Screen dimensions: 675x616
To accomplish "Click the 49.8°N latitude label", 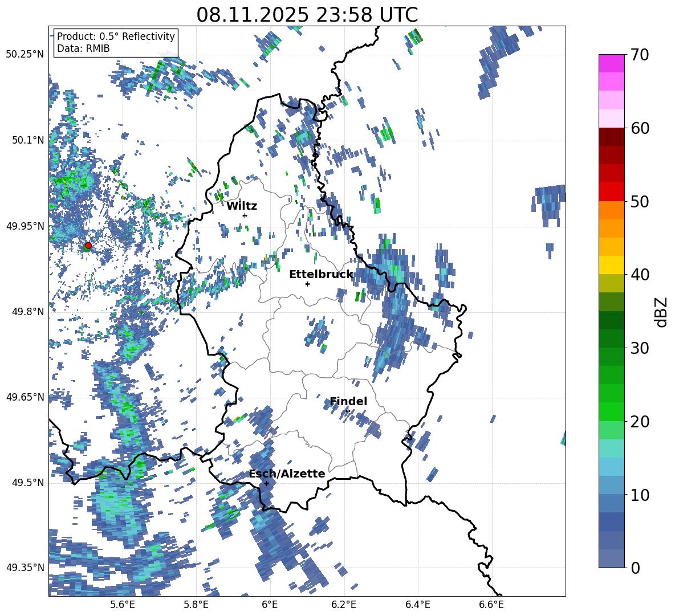I will 27,312.
